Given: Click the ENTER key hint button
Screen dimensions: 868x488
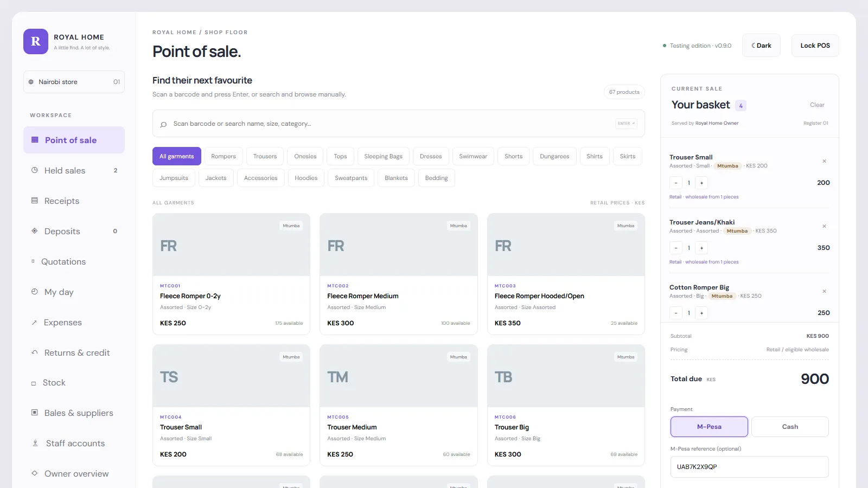Looking at the screenshot, I should tap(626, 124).
